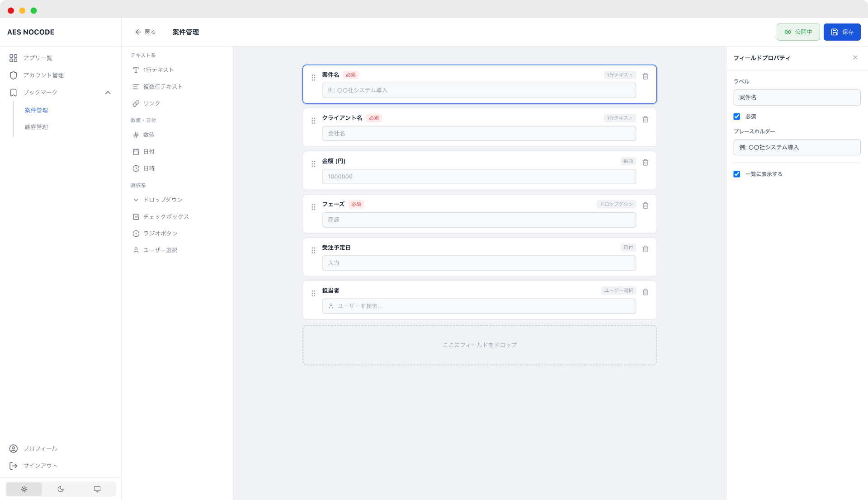Collapse the ブックマーク section

coord(108,93)
